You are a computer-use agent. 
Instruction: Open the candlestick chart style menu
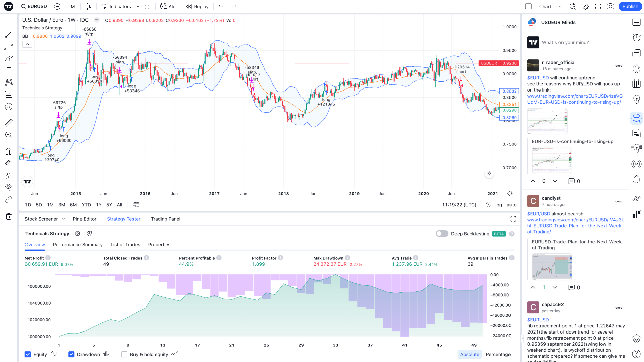[89, 6]
